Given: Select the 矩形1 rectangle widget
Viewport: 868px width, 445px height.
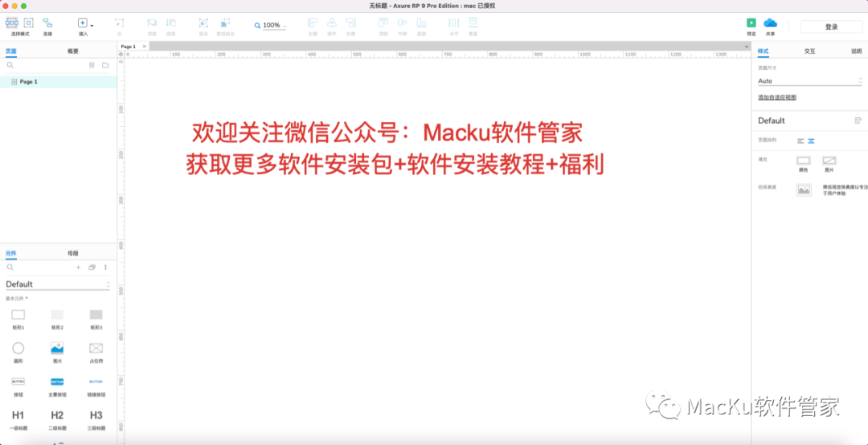Looking at the screenshot, I should coord(18,320).
